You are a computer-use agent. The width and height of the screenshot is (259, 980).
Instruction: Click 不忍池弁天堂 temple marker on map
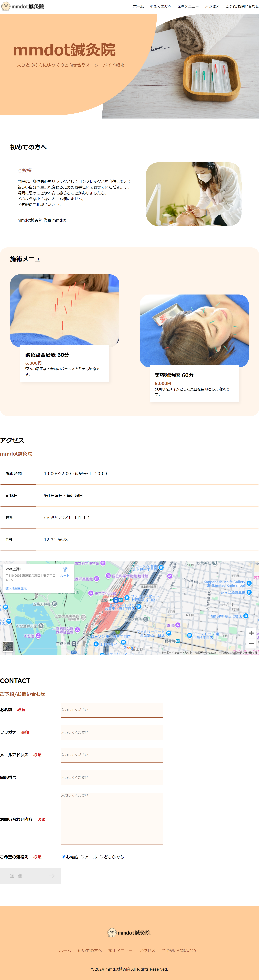41,626
